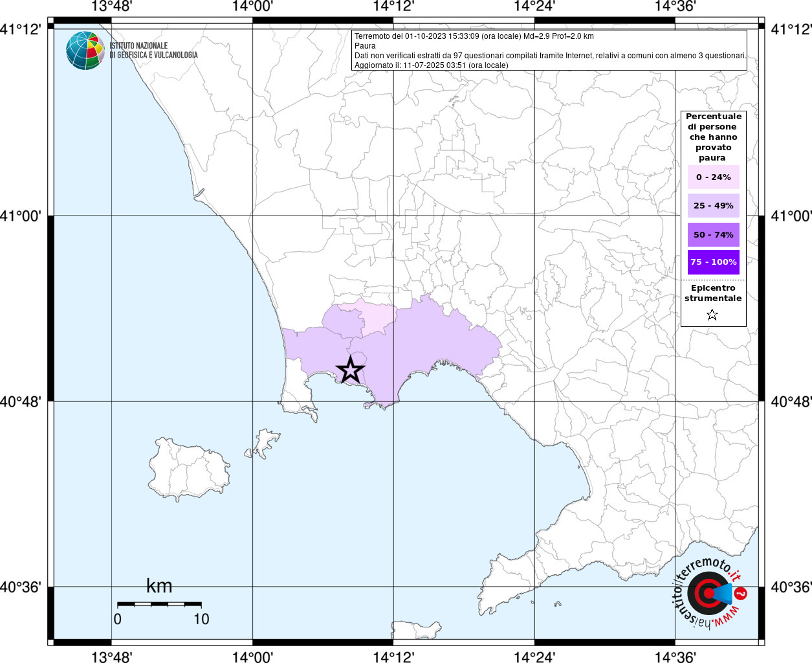The width and height of the screenshot is (812, 663).
Task: Select the 25 - 49% legend swatch
Action: click(713, 206)
